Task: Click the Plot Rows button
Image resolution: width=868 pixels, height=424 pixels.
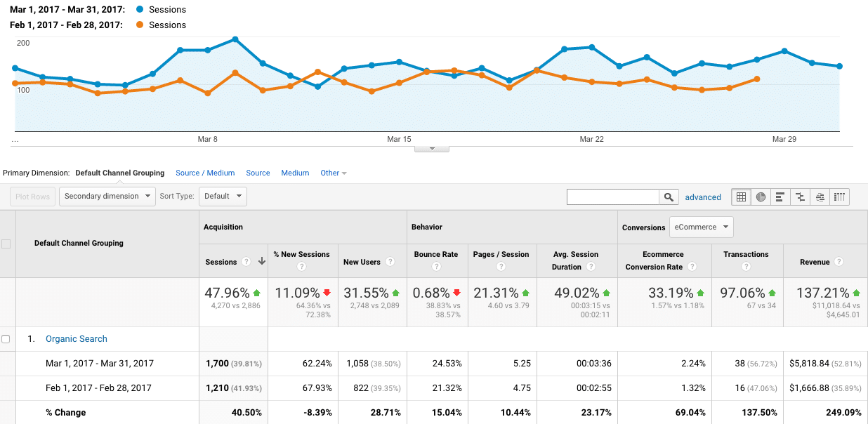Action: click(x=33, y=197)
